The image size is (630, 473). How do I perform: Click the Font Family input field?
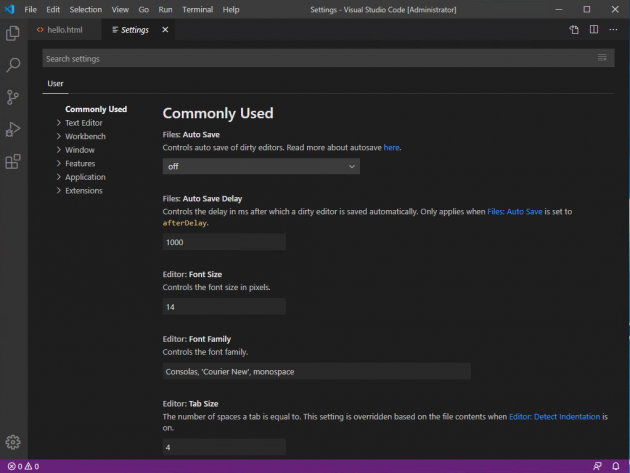click(x=317, y=371)
